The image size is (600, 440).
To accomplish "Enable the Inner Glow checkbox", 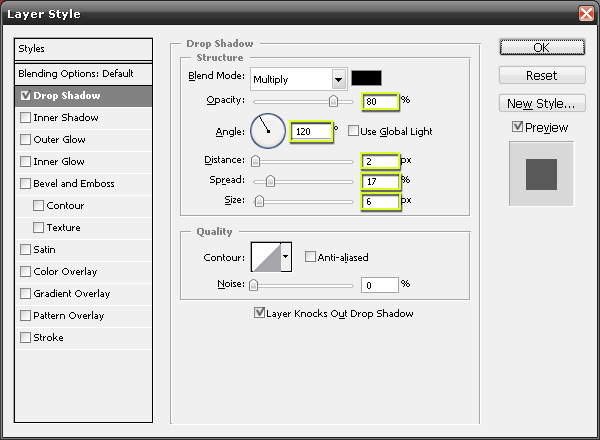I will (25, 161).
